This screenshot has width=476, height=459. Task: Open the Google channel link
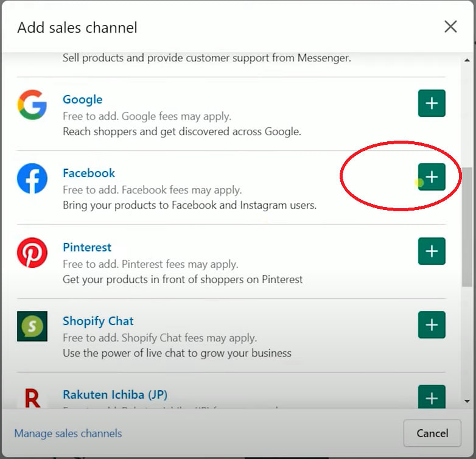(83, 100)
